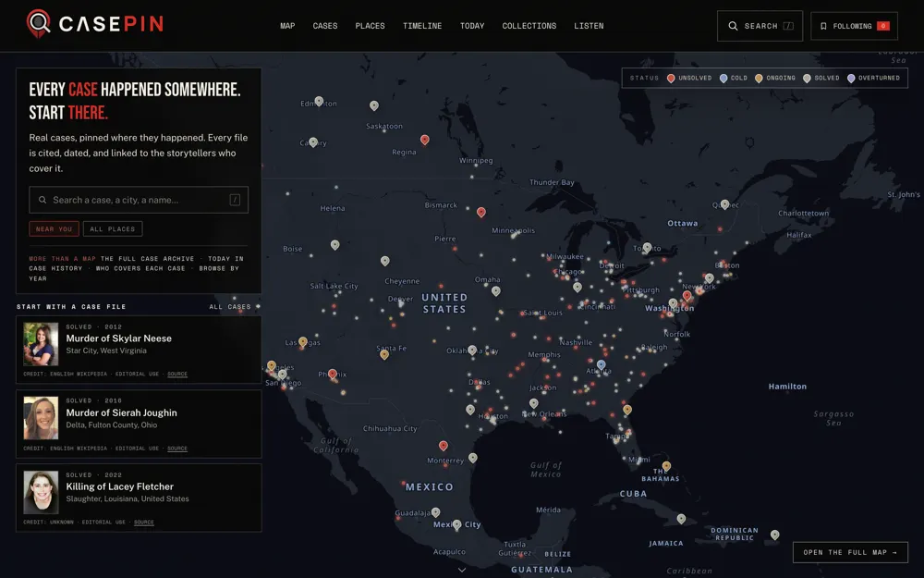Select the gray pin at Oklahoma City
Image resolution: width=924 pixels, height=578 pixels.
click(x=472, y=350)
